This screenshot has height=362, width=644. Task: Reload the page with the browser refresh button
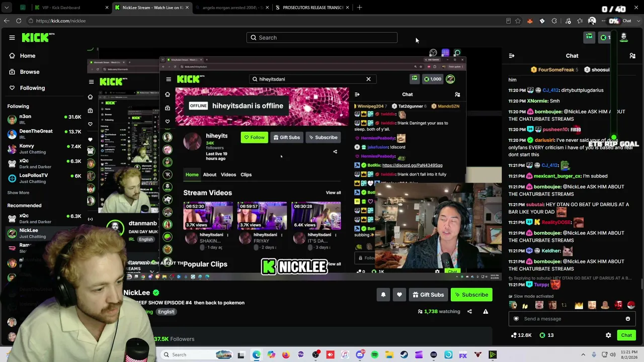click(19, 21)
